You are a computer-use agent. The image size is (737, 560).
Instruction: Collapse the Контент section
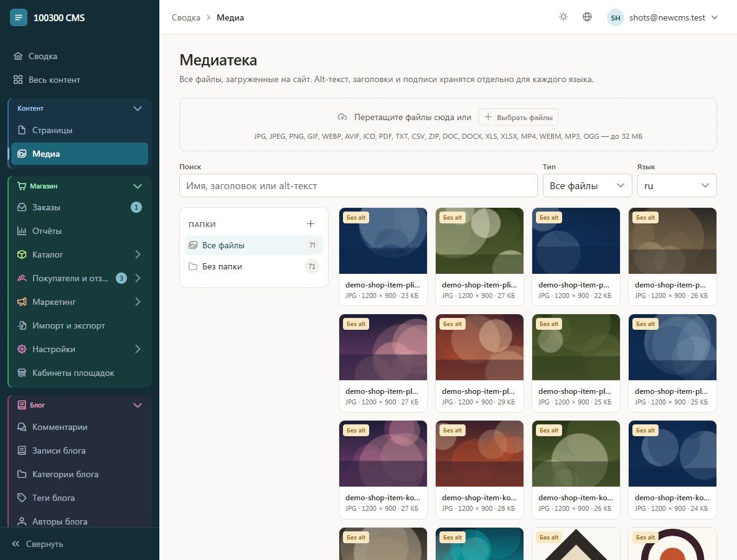[137, 108]
